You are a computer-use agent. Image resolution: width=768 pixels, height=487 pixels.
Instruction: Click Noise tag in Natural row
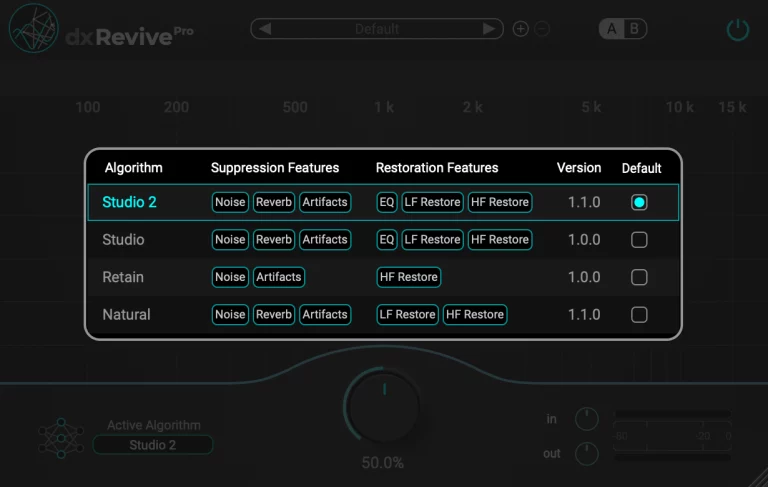[230, 315]
